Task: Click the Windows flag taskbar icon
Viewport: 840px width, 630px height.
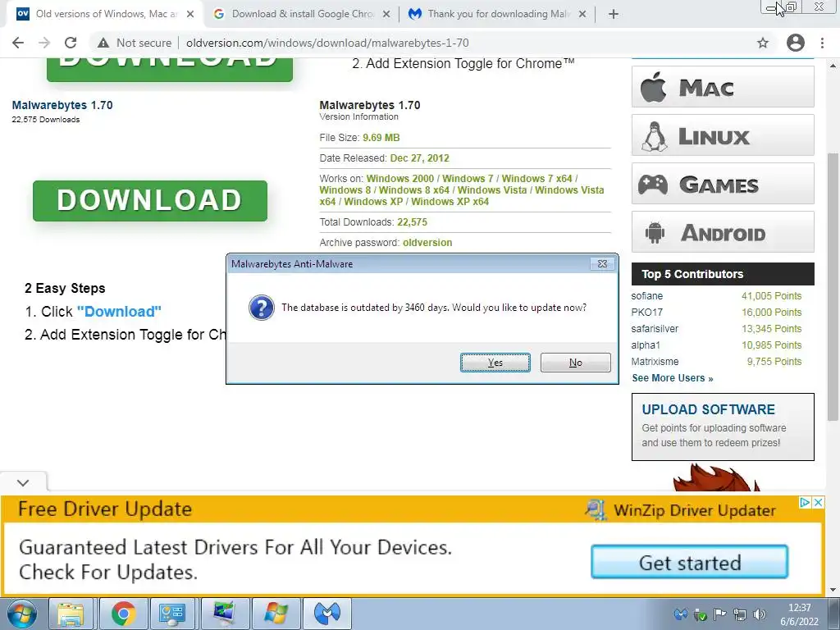Action: 276,614
